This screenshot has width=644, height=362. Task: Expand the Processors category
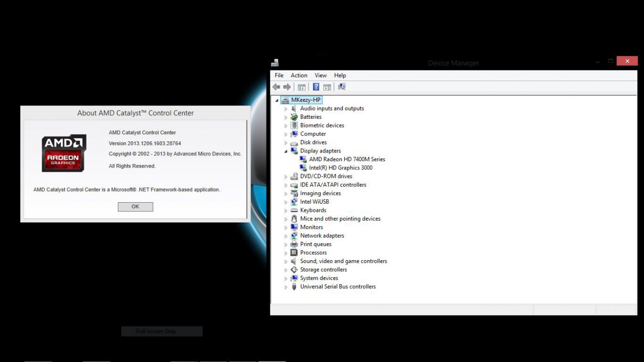(286, 253)
